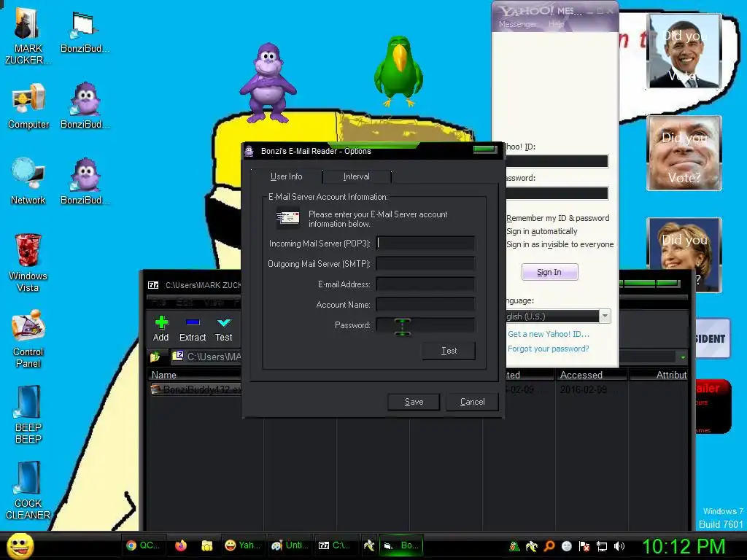This screenshot has height=560, width=747.
Task: Click the green Peedy parrot character
Action: point(398,71)
